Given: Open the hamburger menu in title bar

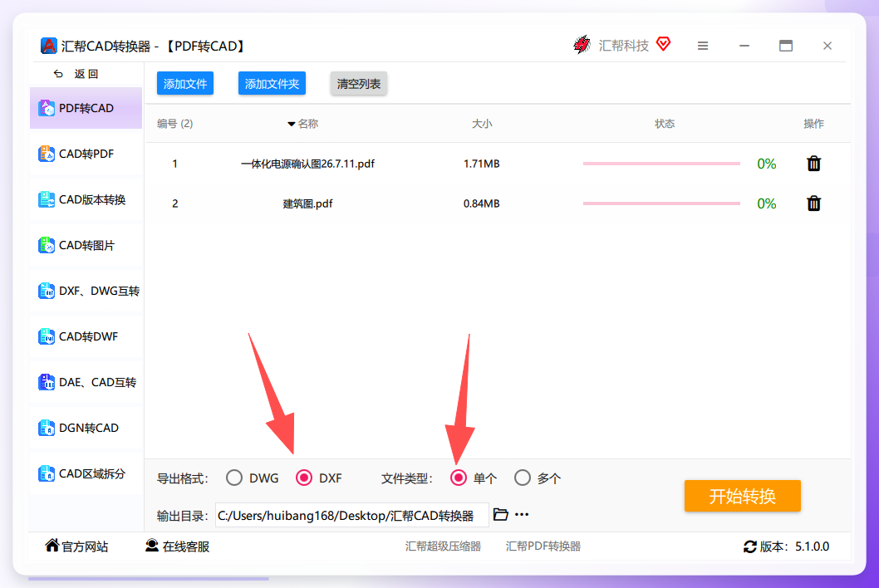Looking at the screenshot, I should click(702, 46).
